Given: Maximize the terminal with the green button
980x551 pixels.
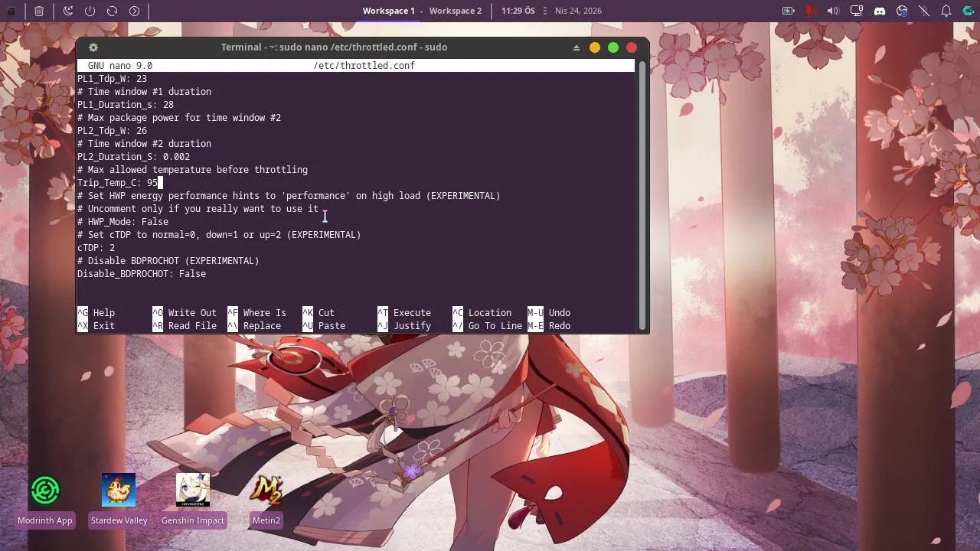Looking at the screenshot, I should click(x=613, y=47).
